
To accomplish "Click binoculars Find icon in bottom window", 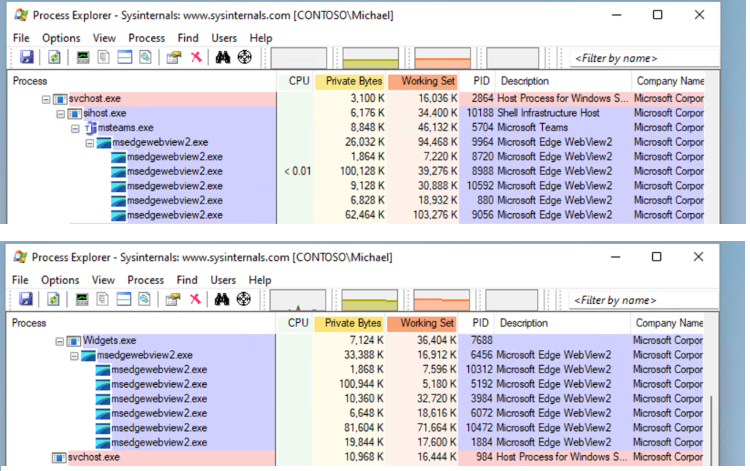I will pos(223,299).
